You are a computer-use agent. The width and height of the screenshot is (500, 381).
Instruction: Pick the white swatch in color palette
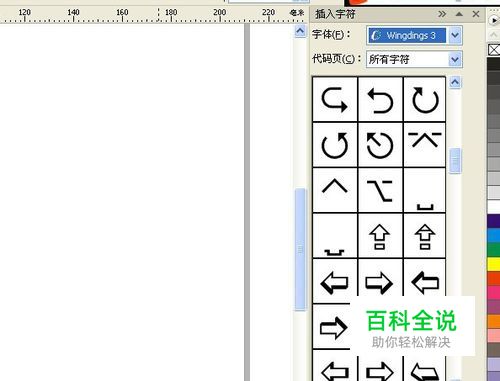[x=494, y=206]
